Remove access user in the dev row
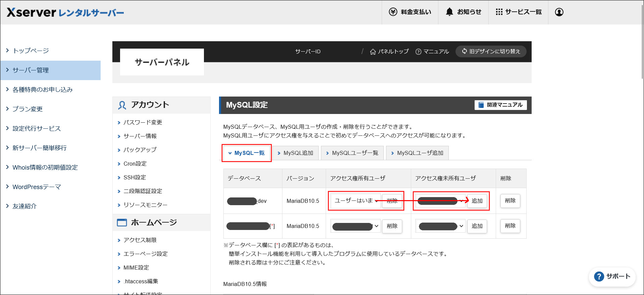 pos(392,201)
